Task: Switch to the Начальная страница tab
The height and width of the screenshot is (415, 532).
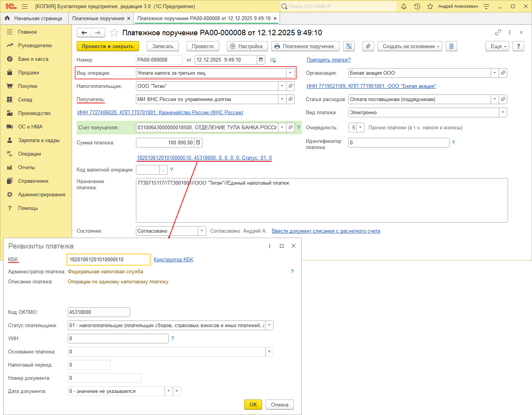Action: 34,18
